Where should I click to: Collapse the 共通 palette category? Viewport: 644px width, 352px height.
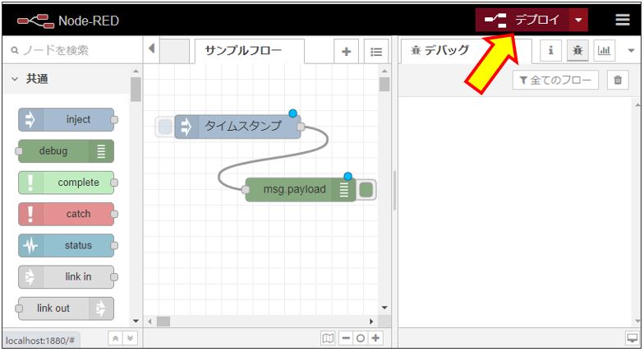[x=16, y=79]
